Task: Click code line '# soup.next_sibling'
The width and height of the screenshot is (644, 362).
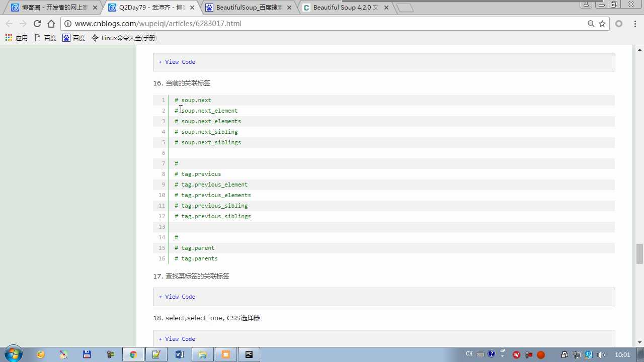Action: [206, 132]
